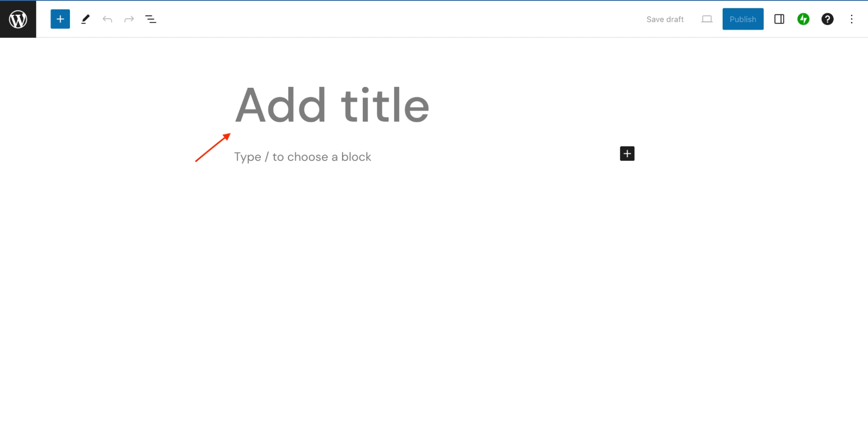Toggle the settings sidebar panel
The width and height of the screenshot is (868, 424).
779,19
